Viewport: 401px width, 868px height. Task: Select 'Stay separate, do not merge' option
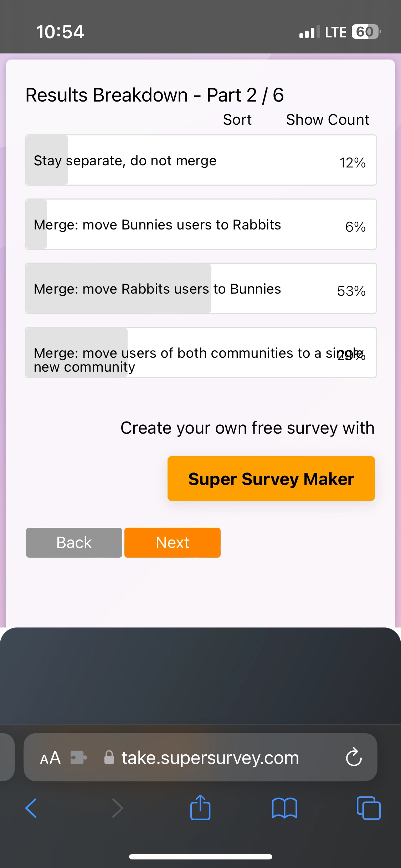pos(201,160)
